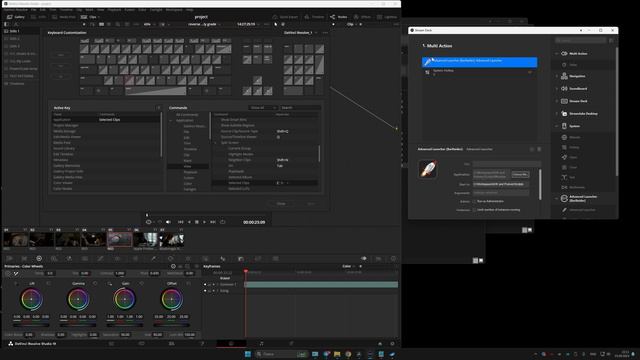Stop viewer playback
Viewport: 640px width, 360px height.
pos(197,222)
